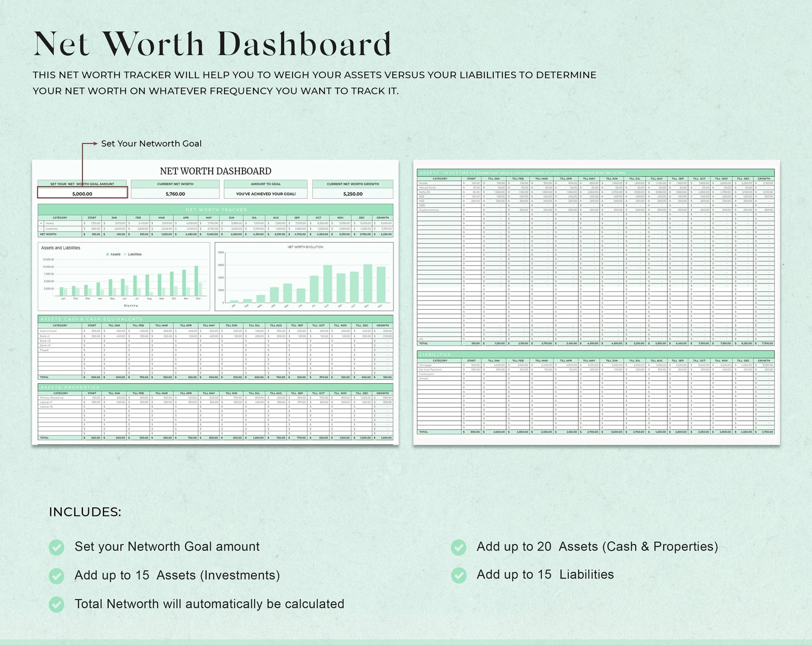
Task: Click the GROWTH column header in Investment table
Action: 764,179
